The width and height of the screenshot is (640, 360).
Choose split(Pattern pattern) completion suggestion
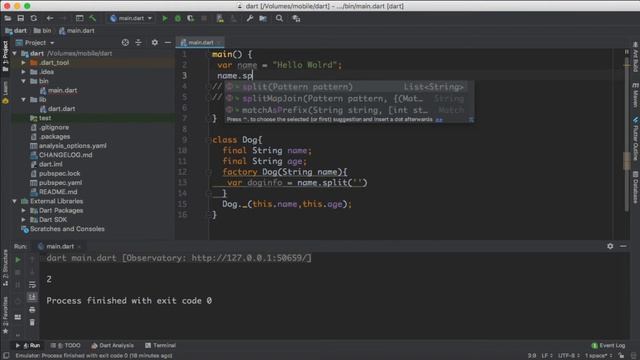pyautogui.click(x=349, y=87)
